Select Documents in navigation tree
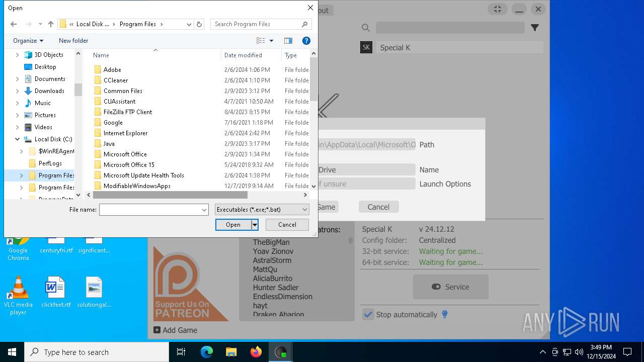The height and width of the screenshot is (362, 644). point(50,79)
